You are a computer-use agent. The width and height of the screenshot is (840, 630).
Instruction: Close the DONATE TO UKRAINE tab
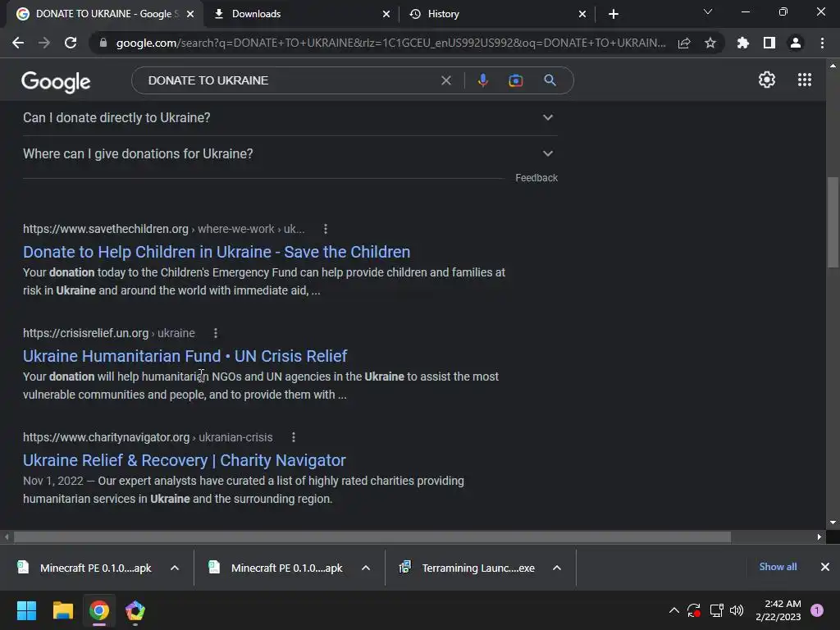click(x=190, y=14)
